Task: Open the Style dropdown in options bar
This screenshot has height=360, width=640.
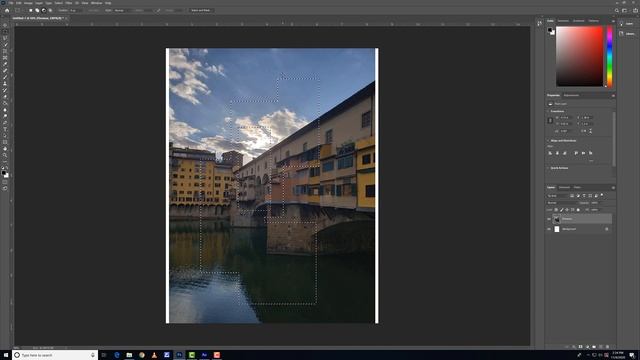Action: [x=122, y=10]
